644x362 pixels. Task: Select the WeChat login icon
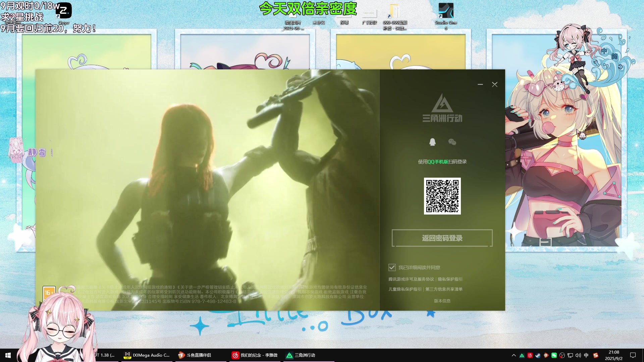click(452, 142)
